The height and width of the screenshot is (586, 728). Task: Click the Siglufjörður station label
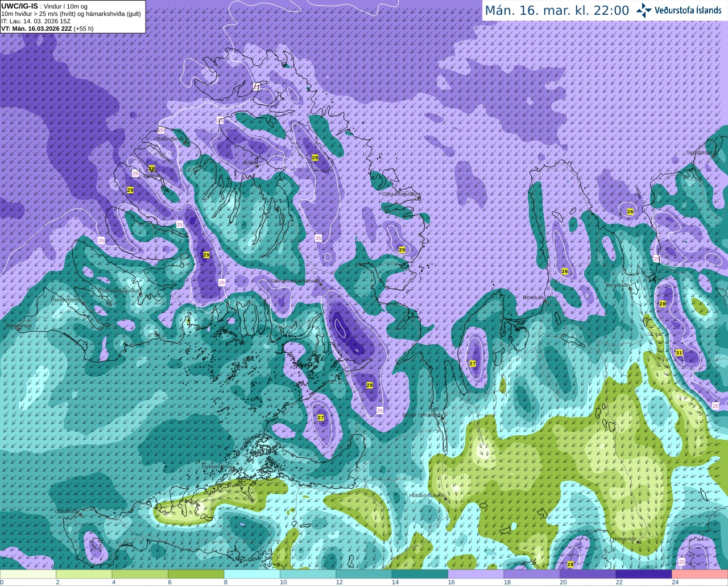pos(699,152)
